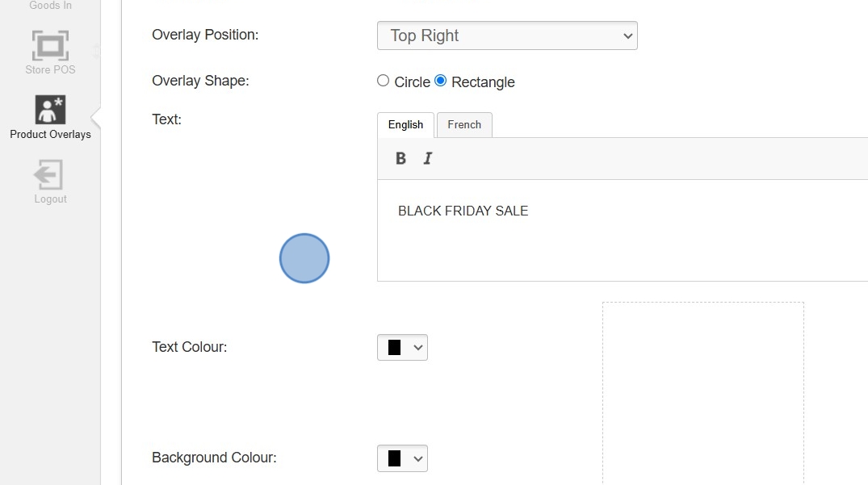Expand the Text Colour picker dropdown

click(x=417, y=347)
